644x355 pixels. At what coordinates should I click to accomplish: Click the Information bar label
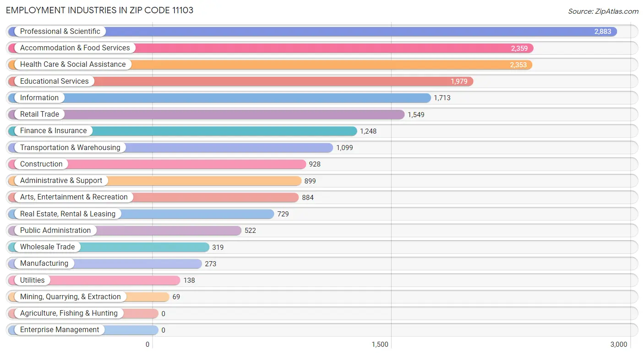[39, 98]
